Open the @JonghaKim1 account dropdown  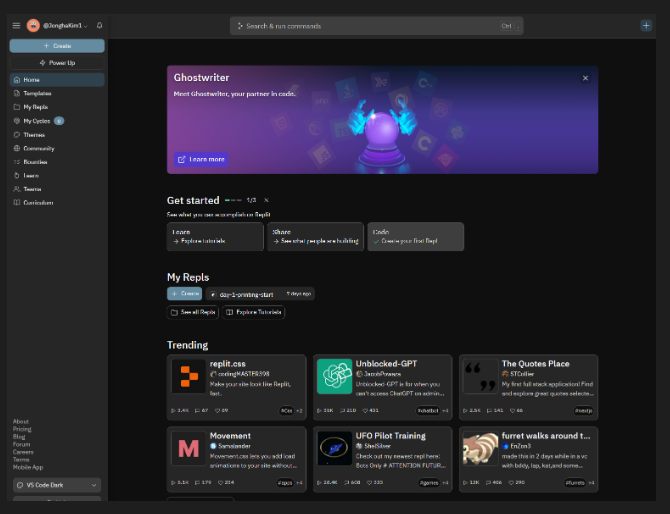coord(65,26)
